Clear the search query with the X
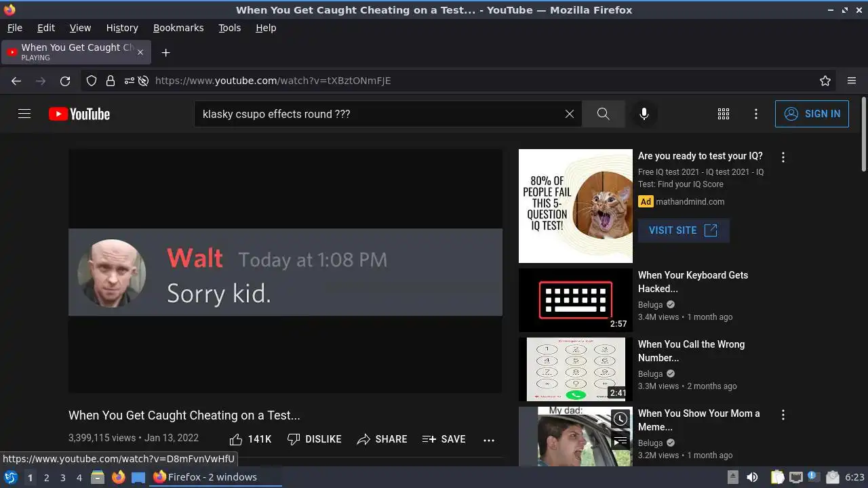The width and height of the screenshot is (868, 488). [570, 114]
